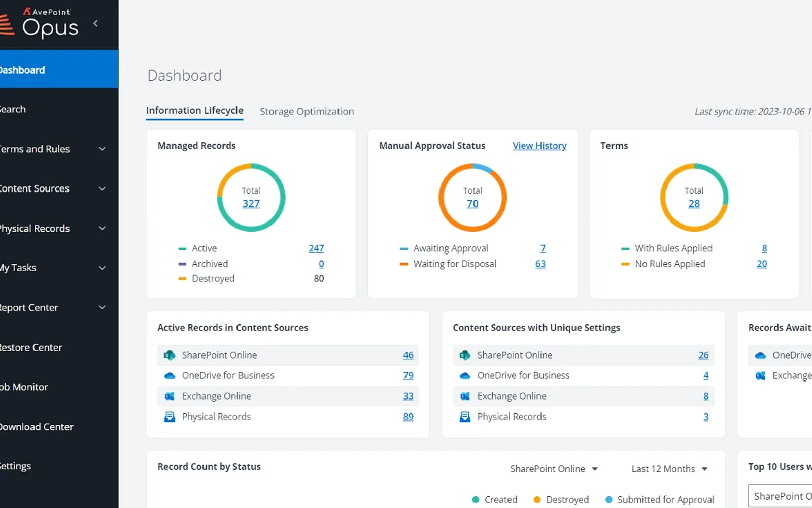Expand Content Sources menu
Screen dimensions: 812x508
(102, 188)
